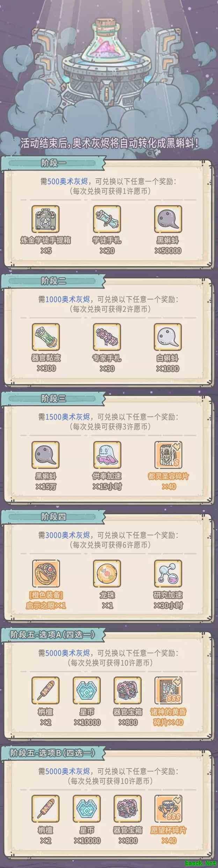Select the 炼金学徒手提箱 reward icon
The image size is (218, 868).
point(45,219)
